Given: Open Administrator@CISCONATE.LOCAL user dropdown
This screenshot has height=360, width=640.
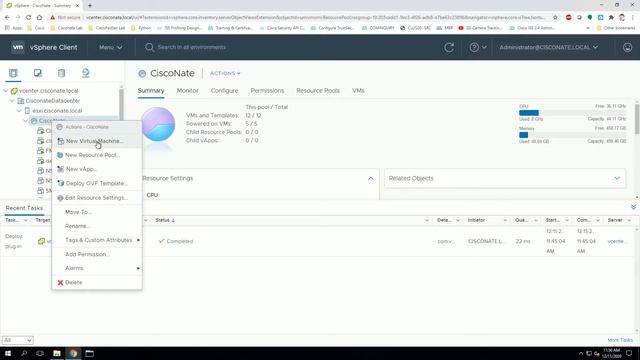Looking at the screenshot, I should (549, 47).
